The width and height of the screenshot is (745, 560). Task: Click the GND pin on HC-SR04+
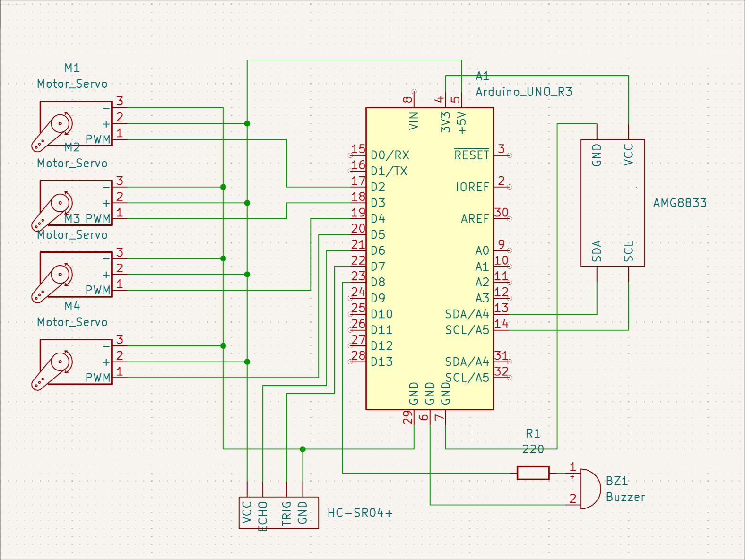(303, 513)
